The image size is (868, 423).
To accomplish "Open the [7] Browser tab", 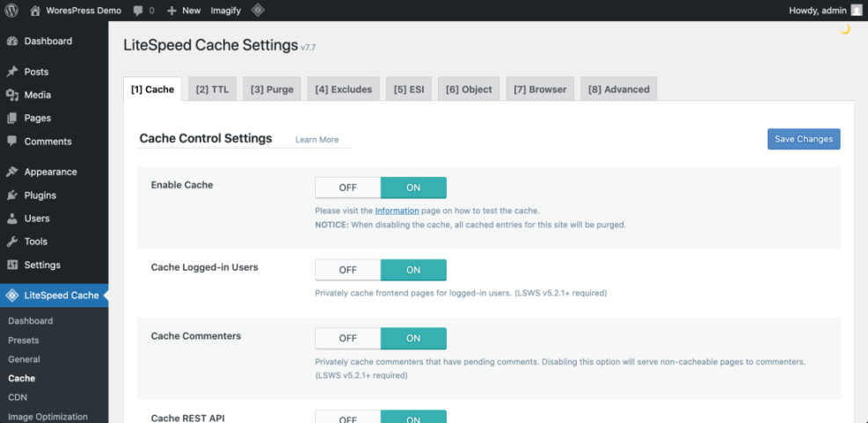I will click(540, 89).
